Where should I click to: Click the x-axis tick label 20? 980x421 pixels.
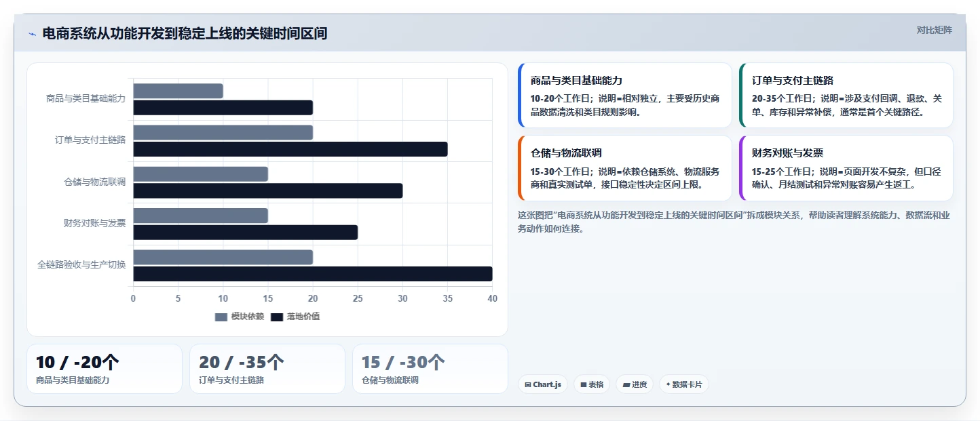(313, 298)
